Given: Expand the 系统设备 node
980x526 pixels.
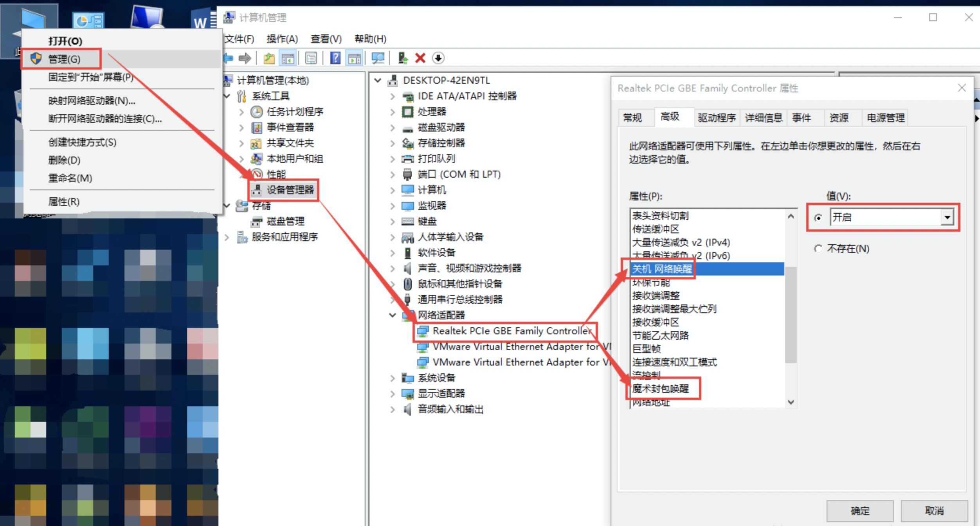Looking at the screenshot, I should 392,378.
